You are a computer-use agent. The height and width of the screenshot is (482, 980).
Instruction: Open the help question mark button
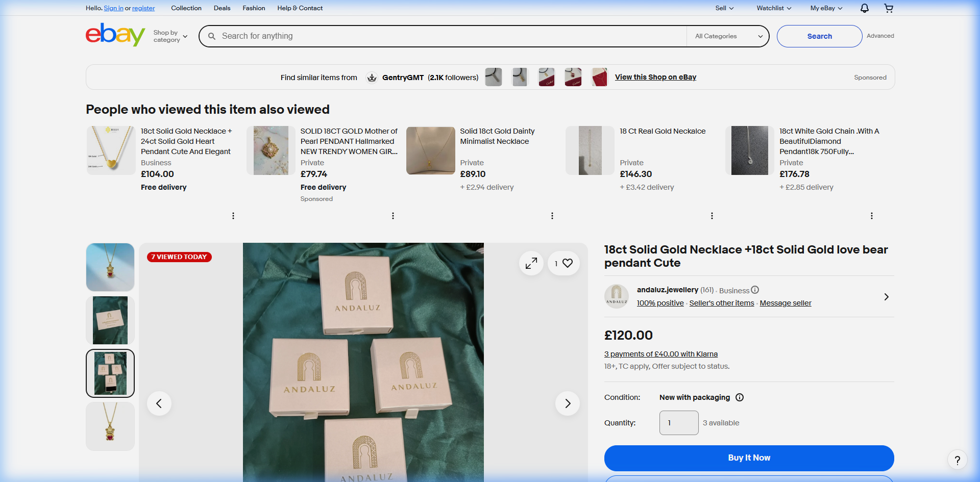point(957,460)
